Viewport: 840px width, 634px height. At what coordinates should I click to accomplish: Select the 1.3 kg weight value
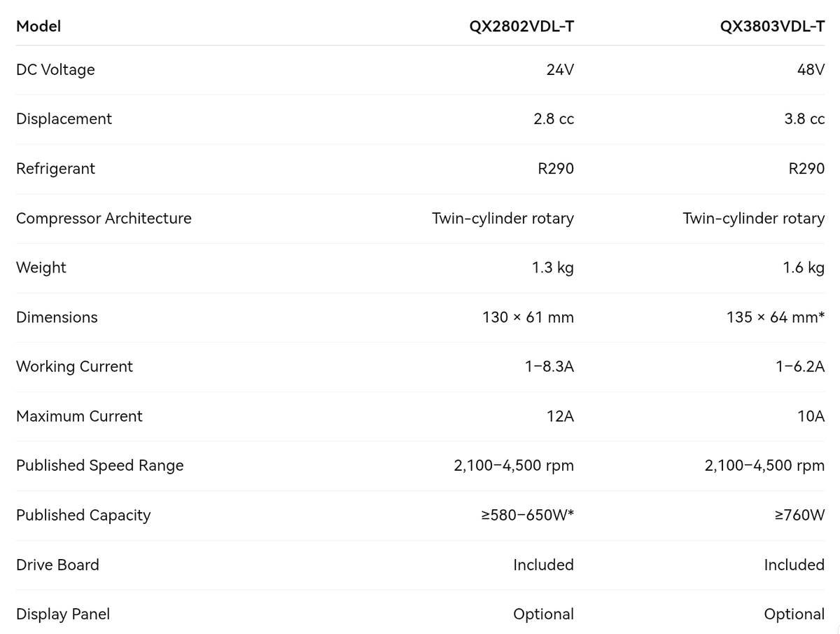point(553,268)
